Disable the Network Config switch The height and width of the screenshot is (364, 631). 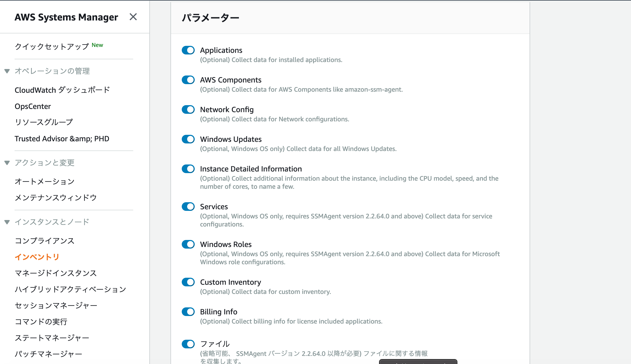point(188,109)
